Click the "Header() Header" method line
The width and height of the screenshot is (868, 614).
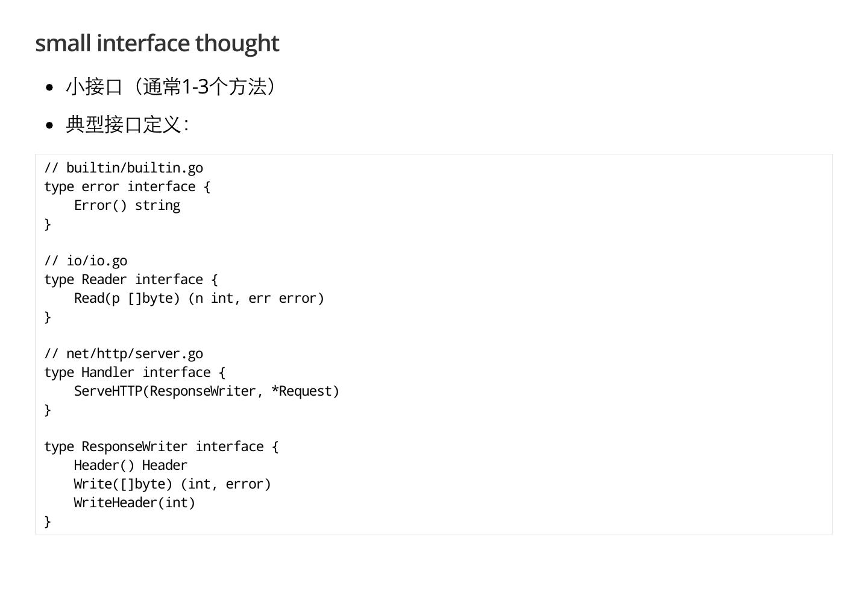pyautogui.click(x=131, y=466)
